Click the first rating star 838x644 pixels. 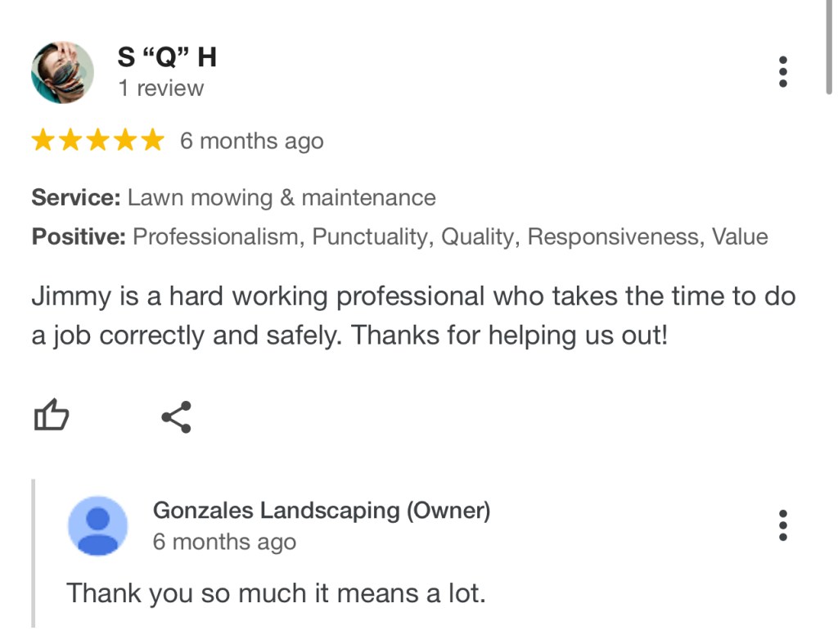43,141
